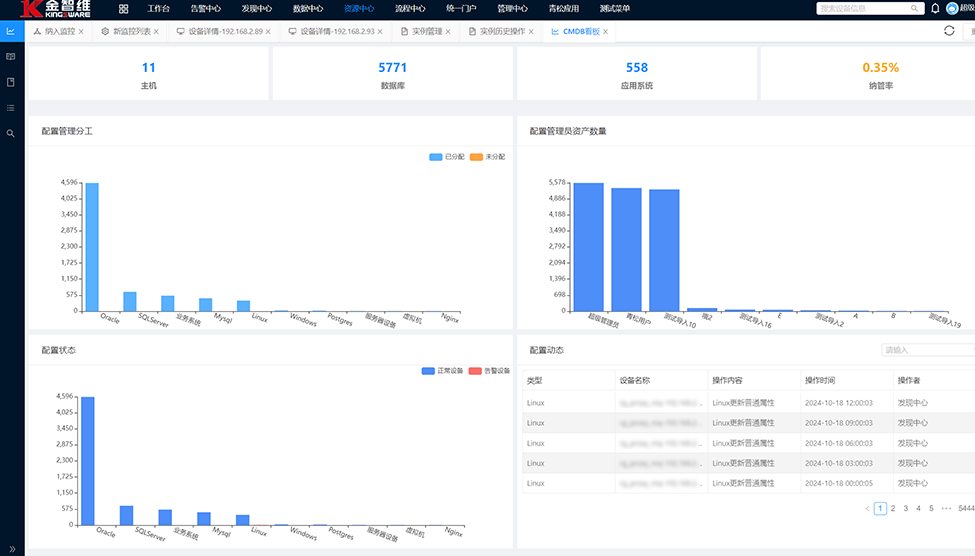Close the CMDB看板 tab
The image size is (975, 556).
click(x=605, y=32)
